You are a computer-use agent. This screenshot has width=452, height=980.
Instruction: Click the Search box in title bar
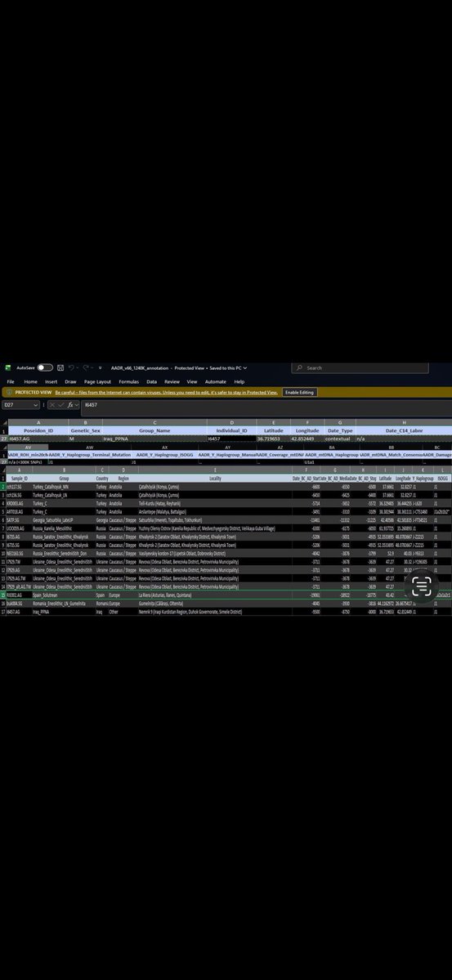pyautogui.click(x=361, y=368)
